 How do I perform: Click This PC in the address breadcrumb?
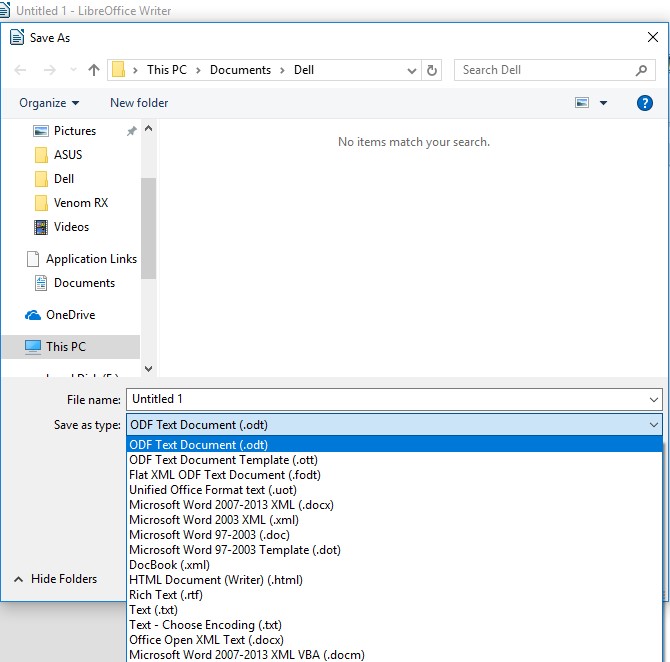click(167, 70)
